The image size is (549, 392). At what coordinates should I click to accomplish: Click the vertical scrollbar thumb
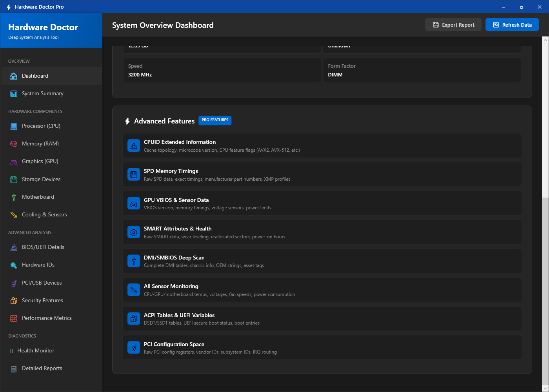(x=545, y=291)
